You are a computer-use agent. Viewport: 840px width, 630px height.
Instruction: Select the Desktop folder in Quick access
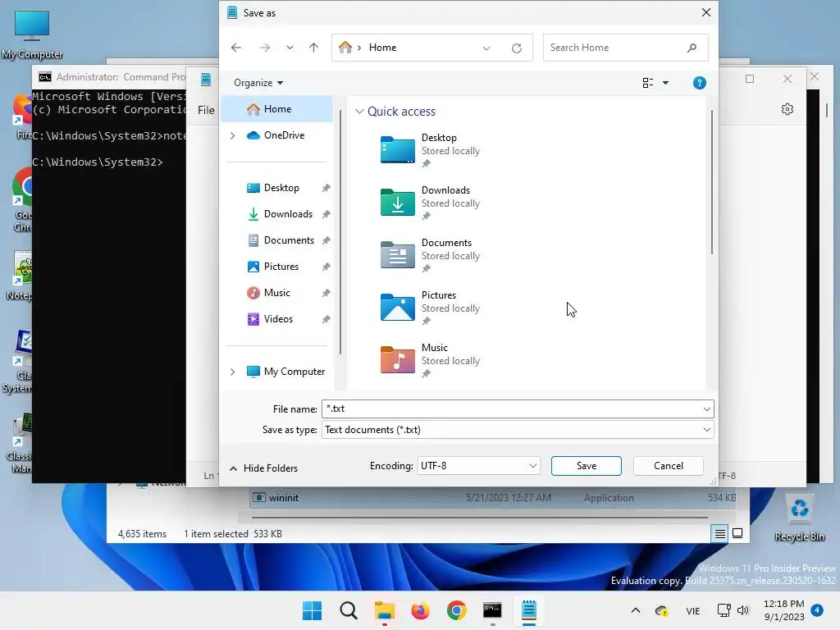pos(431,150)
